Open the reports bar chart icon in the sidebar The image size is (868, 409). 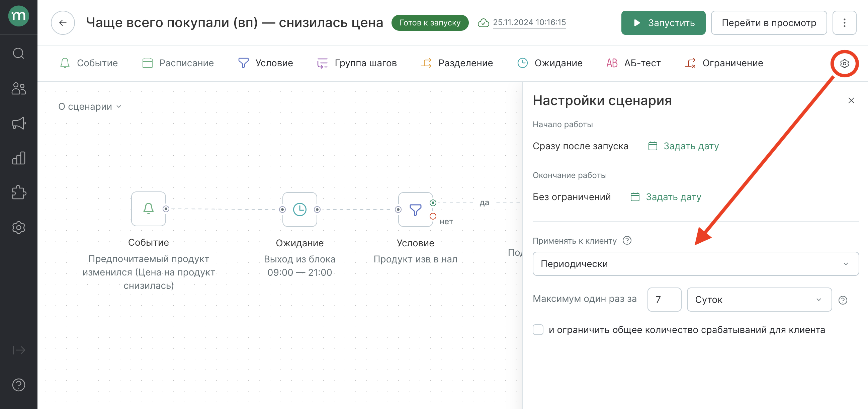(18, 158)
